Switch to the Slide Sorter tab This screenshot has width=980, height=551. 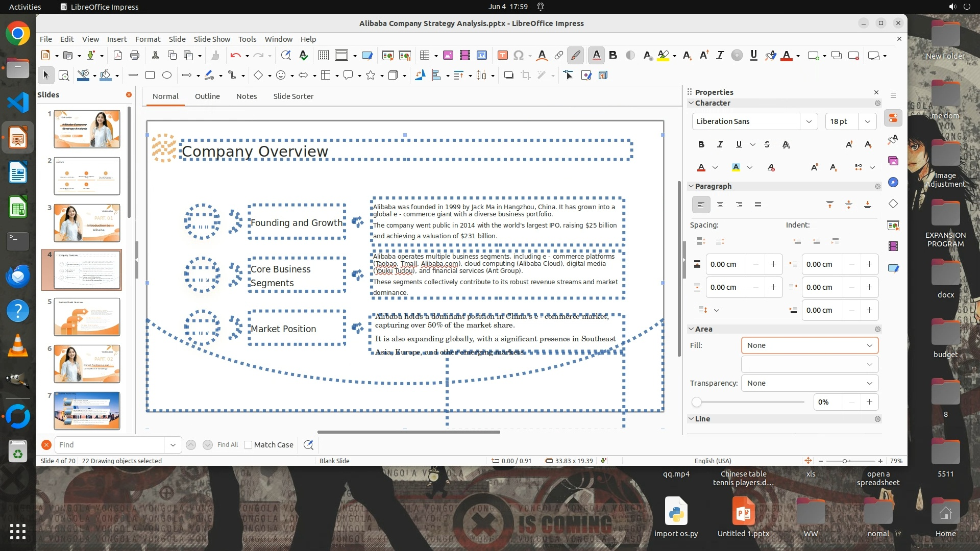(293, 96)
